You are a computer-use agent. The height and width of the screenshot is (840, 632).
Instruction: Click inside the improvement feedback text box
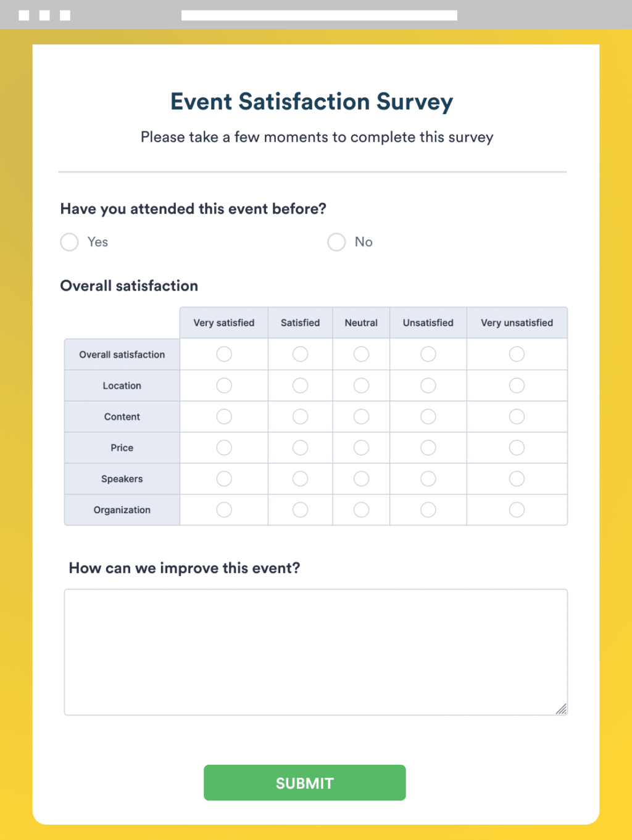315,651
